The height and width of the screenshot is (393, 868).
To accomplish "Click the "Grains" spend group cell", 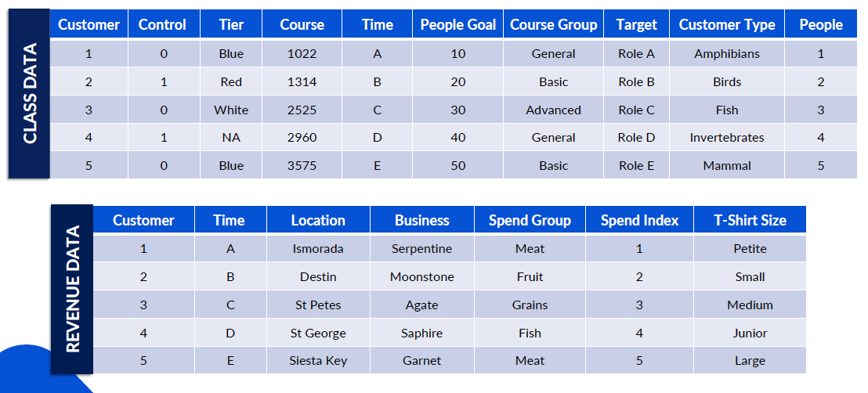I will point(530,305).
